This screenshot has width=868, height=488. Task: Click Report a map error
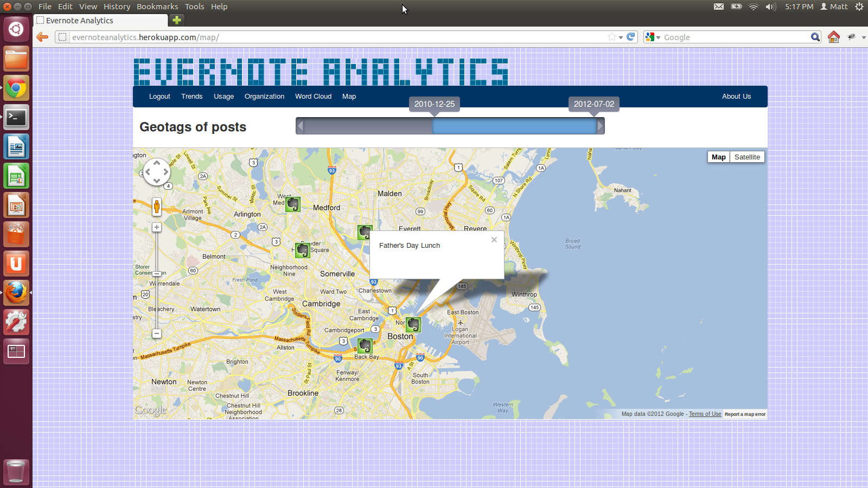tap(745, 414)
